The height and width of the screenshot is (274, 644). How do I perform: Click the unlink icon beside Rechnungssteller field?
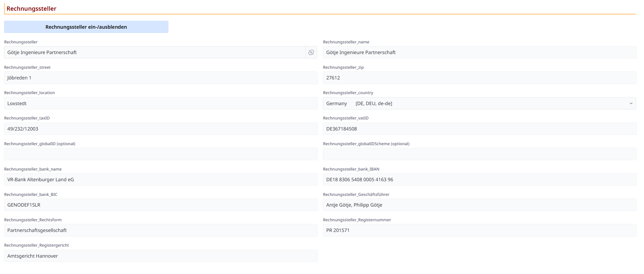311,52
